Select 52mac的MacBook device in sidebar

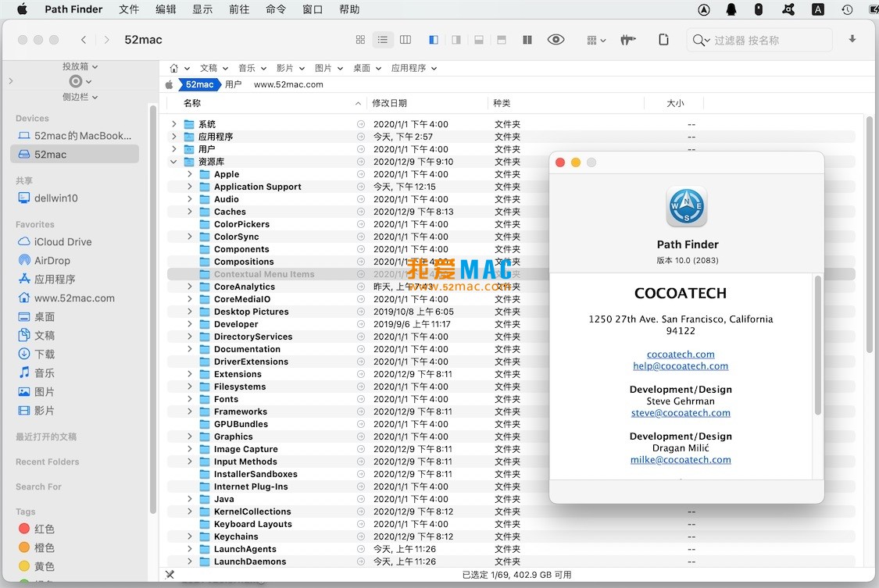coord(74,136)
